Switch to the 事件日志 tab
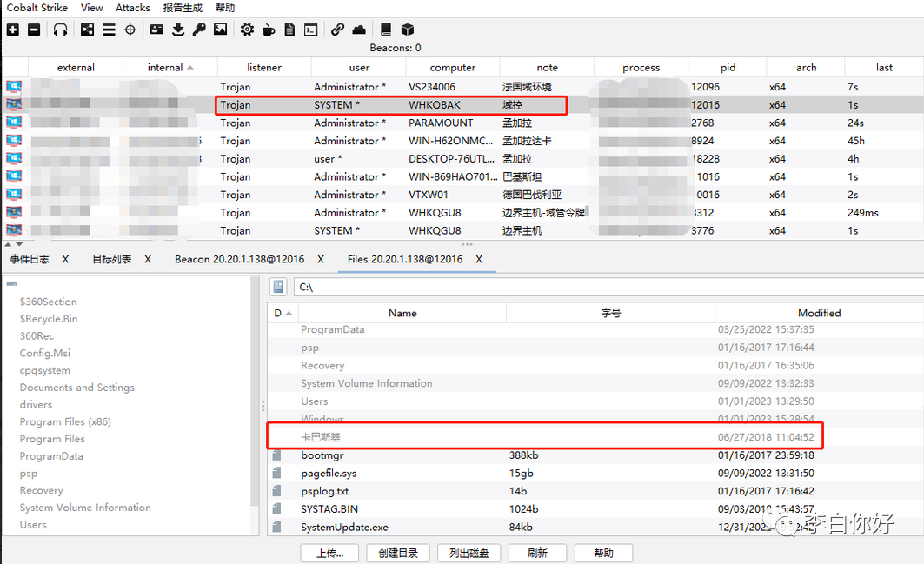 coord(30,259)
